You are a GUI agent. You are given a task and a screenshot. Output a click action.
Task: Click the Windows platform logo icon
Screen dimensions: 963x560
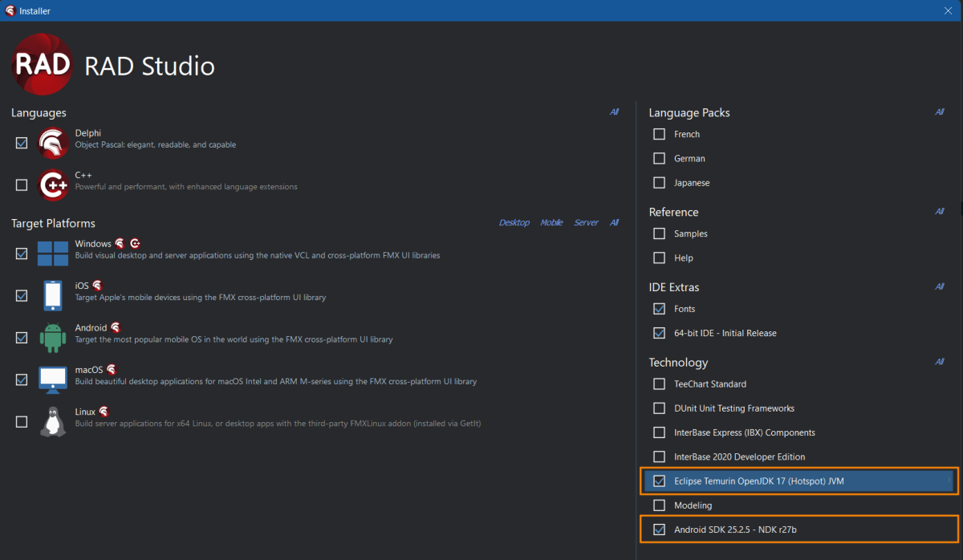[x=54, y=254]
